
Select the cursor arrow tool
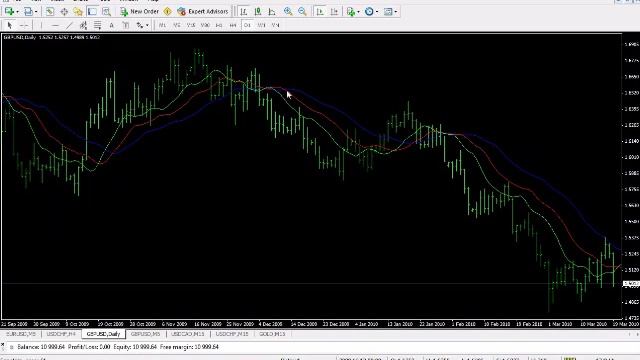point(10,25)
